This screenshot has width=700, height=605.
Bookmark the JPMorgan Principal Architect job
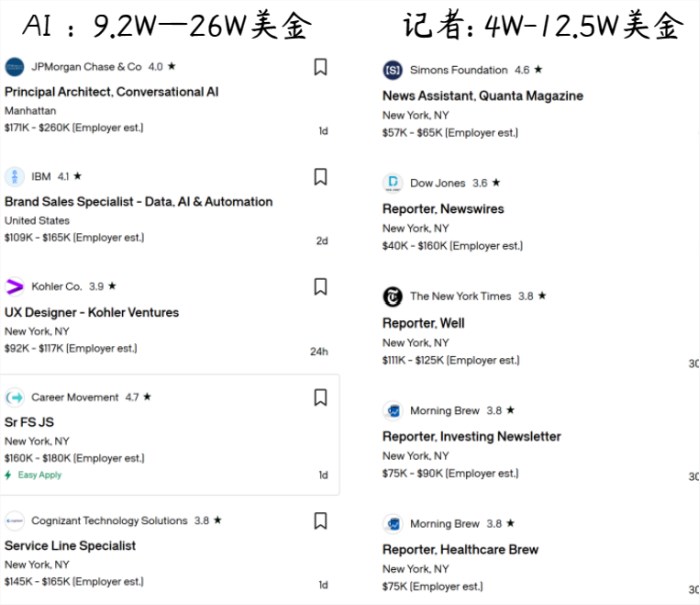click(x=320, y=67)
